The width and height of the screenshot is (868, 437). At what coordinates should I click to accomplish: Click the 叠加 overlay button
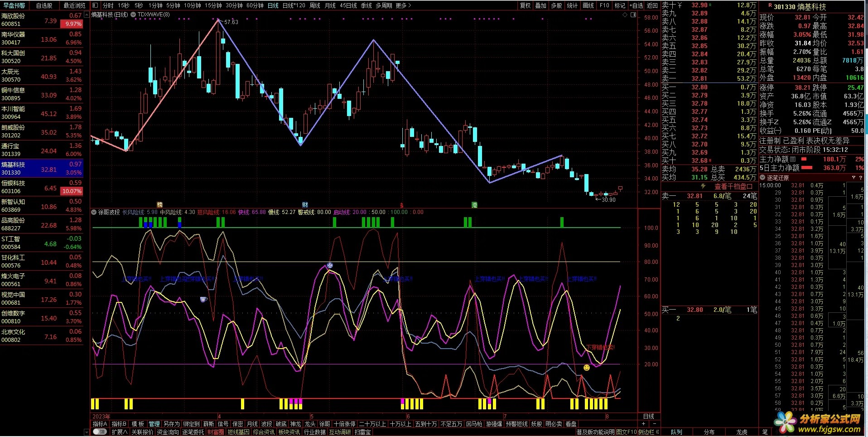[540, 5]
